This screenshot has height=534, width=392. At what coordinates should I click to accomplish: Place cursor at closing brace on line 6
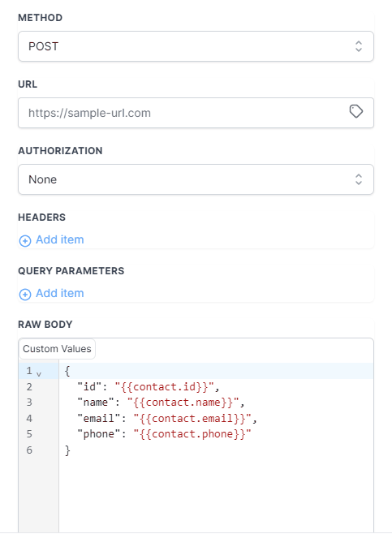67,450
